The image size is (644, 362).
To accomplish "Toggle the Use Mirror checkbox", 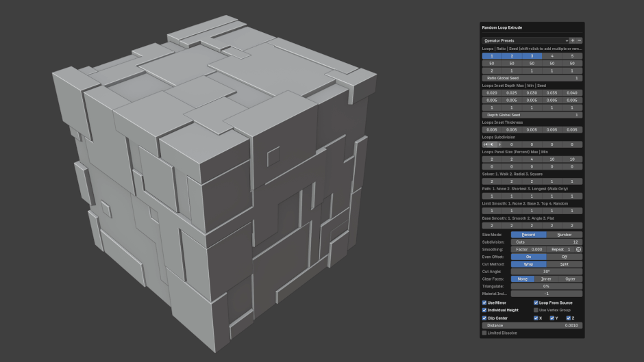I will coord(484,302).
